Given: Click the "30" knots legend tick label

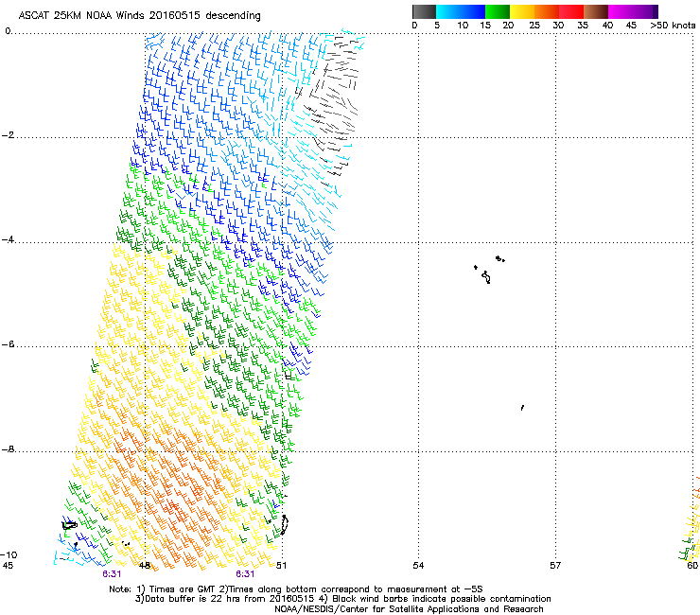Looking at the screenshot, I should click(x=558, y=26).
